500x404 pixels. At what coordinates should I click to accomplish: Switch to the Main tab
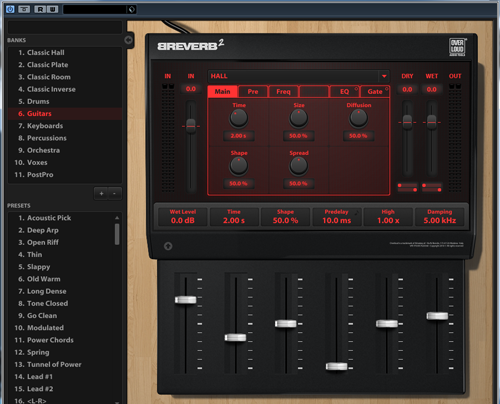[x=222, y=92]
